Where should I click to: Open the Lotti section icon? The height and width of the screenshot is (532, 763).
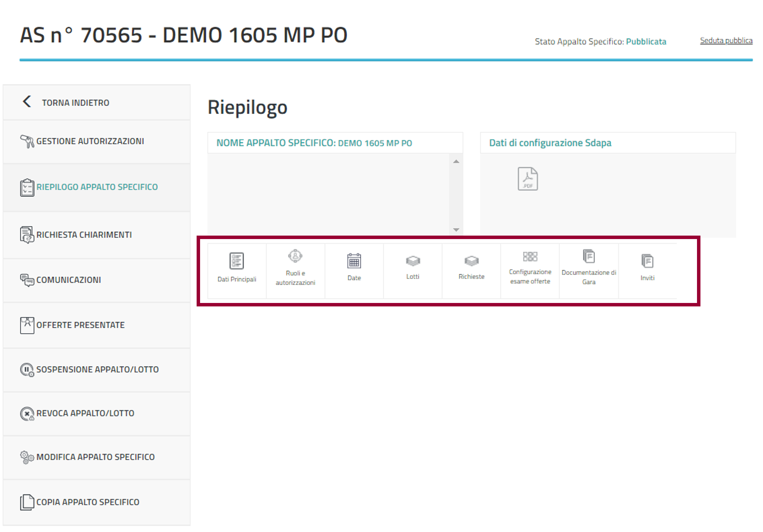(x=413, y=261)
